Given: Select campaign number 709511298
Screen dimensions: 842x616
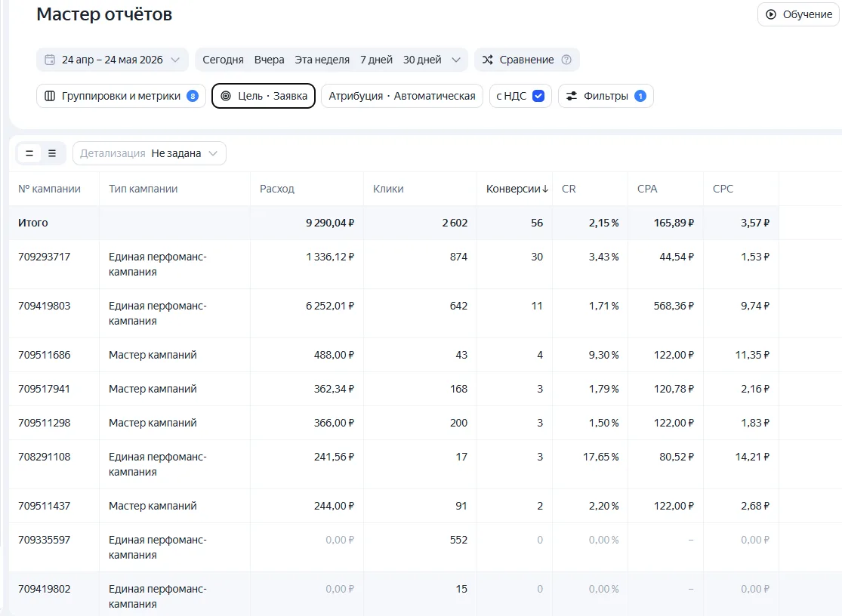Looking at the screenshot, I should [x=44, y=423].
